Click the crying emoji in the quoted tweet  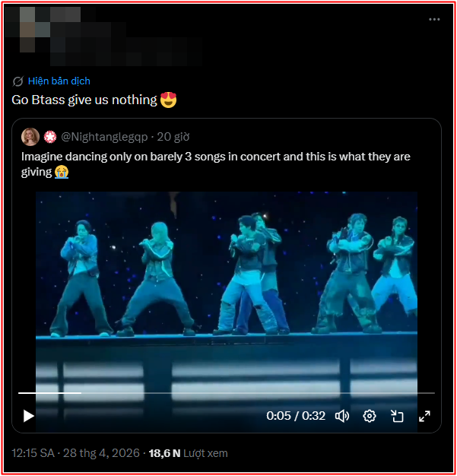click(x=62, y=172)
